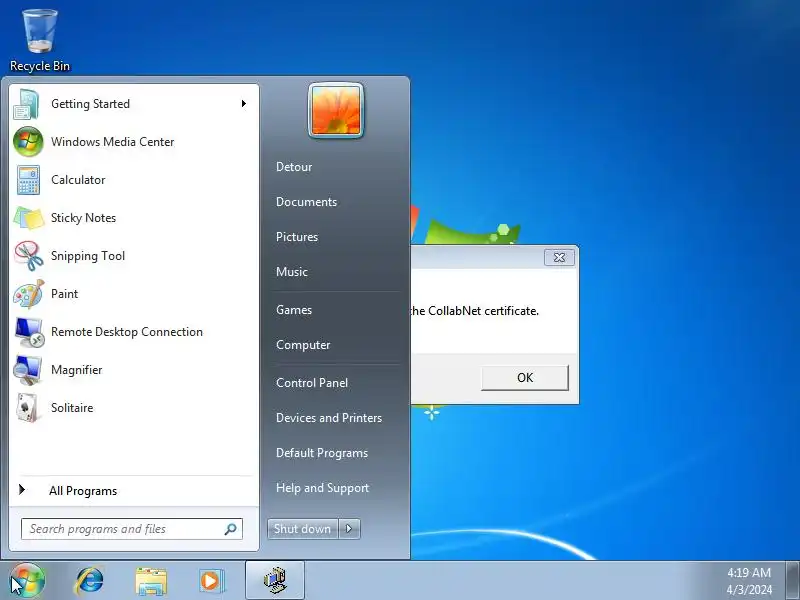
Task: Open Computer from Start menu
Action: click(303, 345)
